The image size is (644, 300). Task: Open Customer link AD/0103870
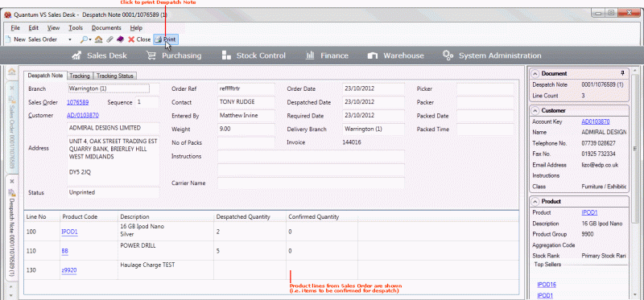pos(83,115)
